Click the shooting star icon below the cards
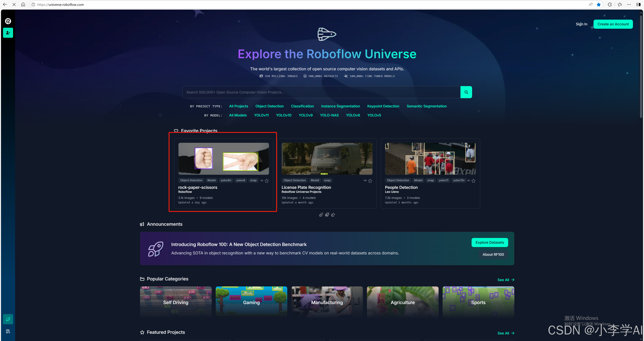Image resolution: width=644 pixels, height=341 pixels. 321,215
